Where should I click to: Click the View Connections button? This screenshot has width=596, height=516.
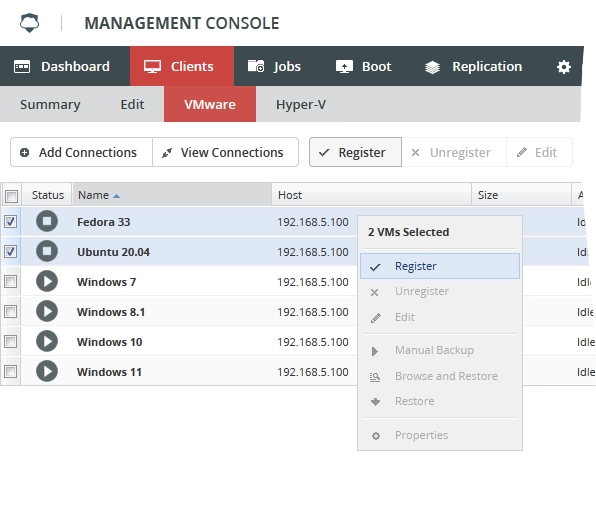click(225, 152)
